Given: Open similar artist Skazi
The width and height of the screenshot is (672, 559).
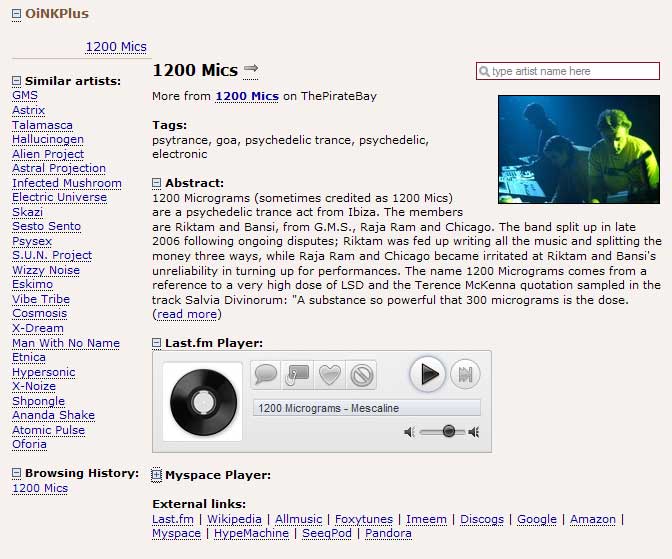Looking at the screenshot, I should (x=27, y=212).
